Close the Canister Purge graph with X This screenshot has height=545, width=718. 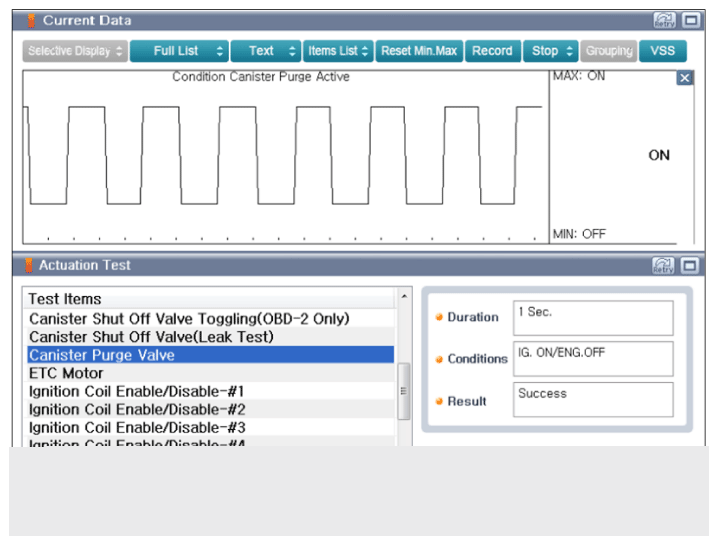tap(684, 78)
